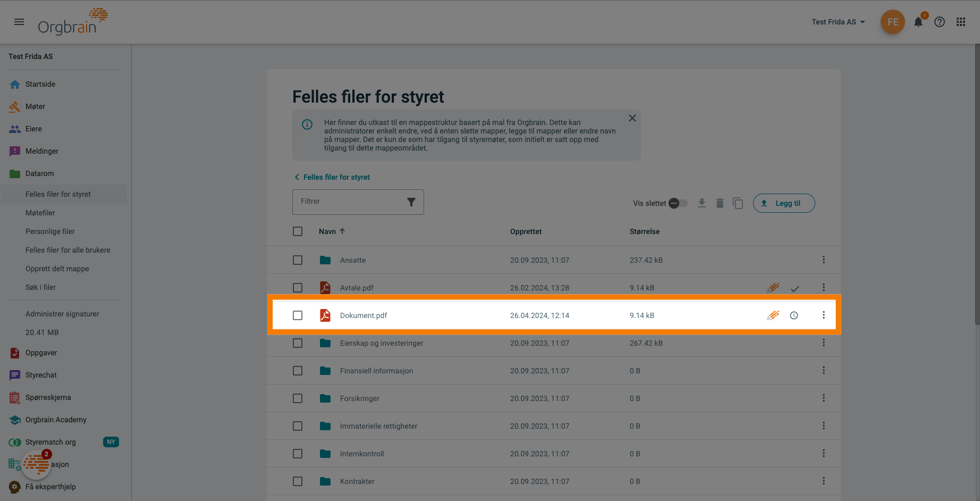980x501 pixels.
Task: Toggle the Vis slettet switch
Action: (x=678, y=203)
